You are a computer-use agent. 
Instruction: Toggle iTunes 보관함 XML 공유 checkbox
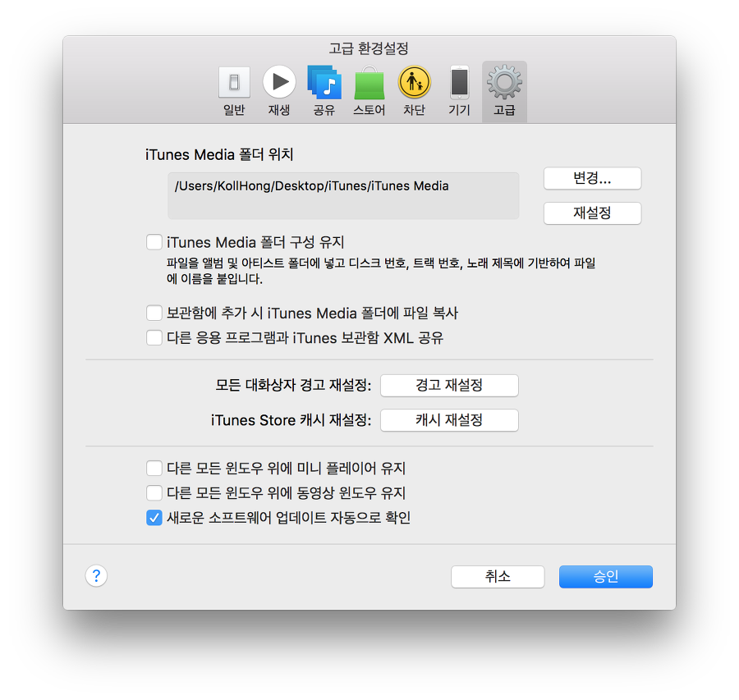(x=154, y=337)
